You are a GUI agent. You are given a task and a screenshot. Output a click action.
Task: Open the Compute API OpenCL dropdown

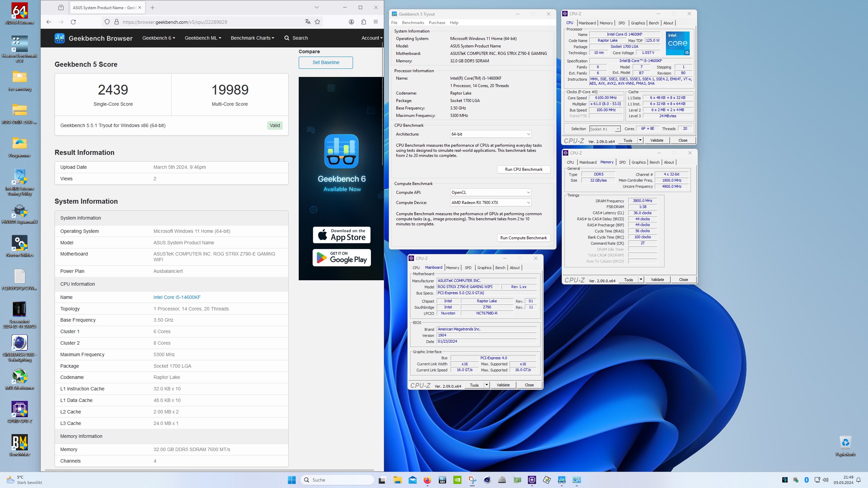coord(491,192)
